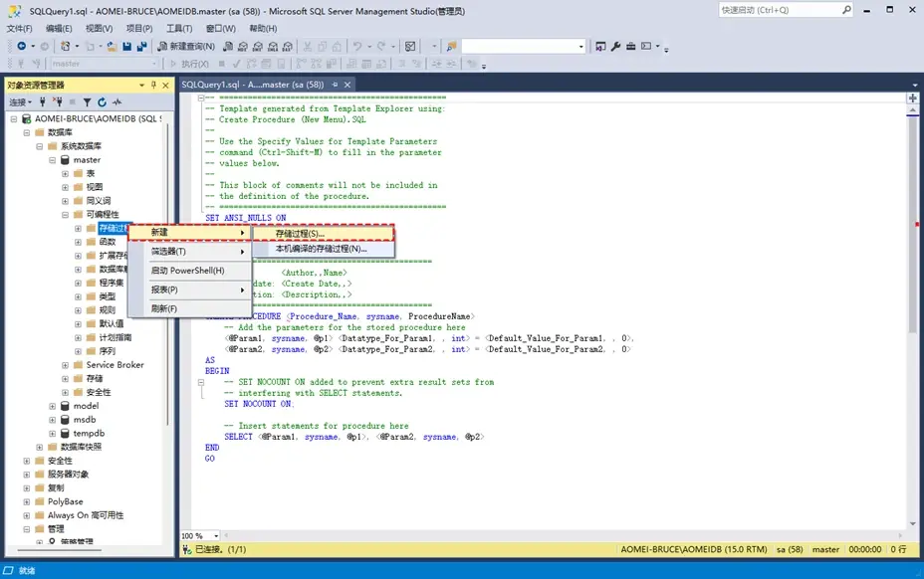Click the Undo arrow icon
The image size is (924, 579).
[357, 46]
